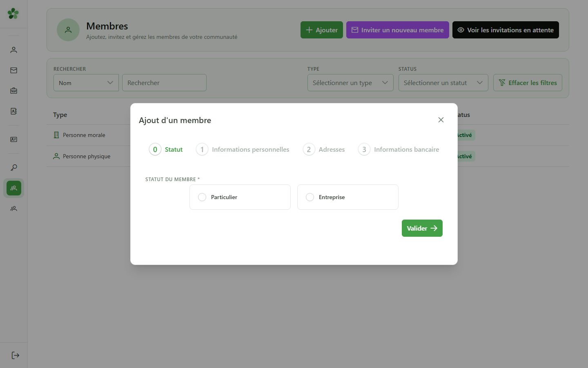Open the user profile sidebar icon
Viewport: 588px width, 368px height.
click(13, 50)
